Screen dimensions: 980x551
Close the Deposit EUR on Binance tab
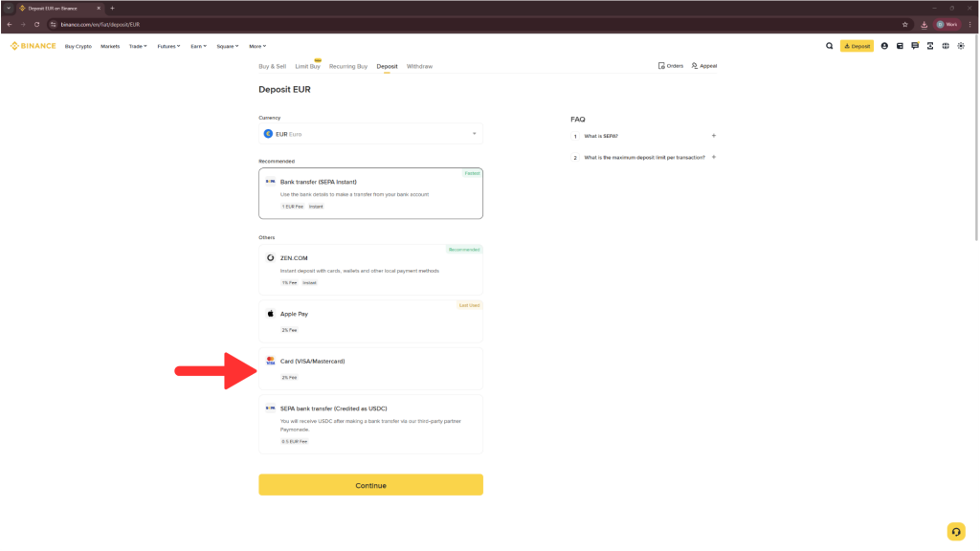(x=99, y=8)
